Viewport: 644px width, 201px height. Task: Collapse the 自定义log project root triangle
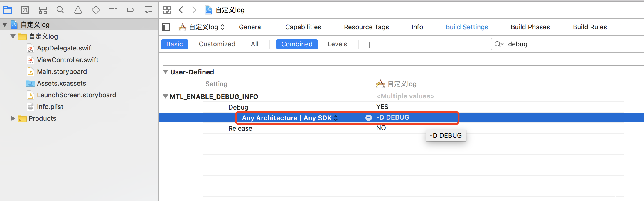pyautogui.click(x=5, y=25)
